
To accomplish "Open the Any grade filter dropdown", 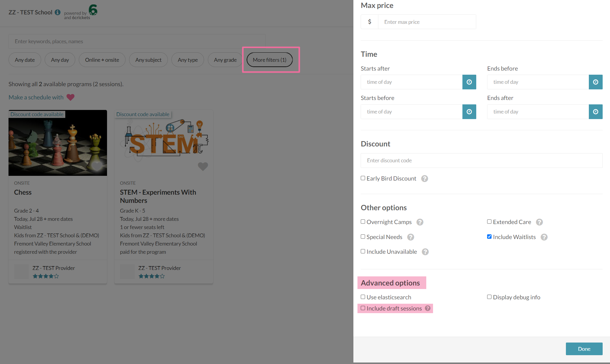I will pyautogui.click(x=225, y=60).
